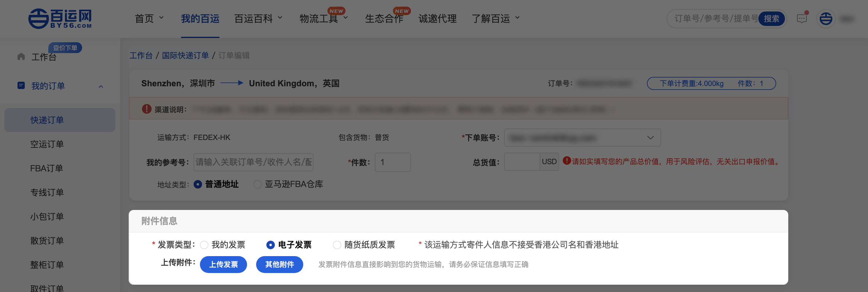
Task: Click the 我的参考号 input field
Action: pos(253,162)
